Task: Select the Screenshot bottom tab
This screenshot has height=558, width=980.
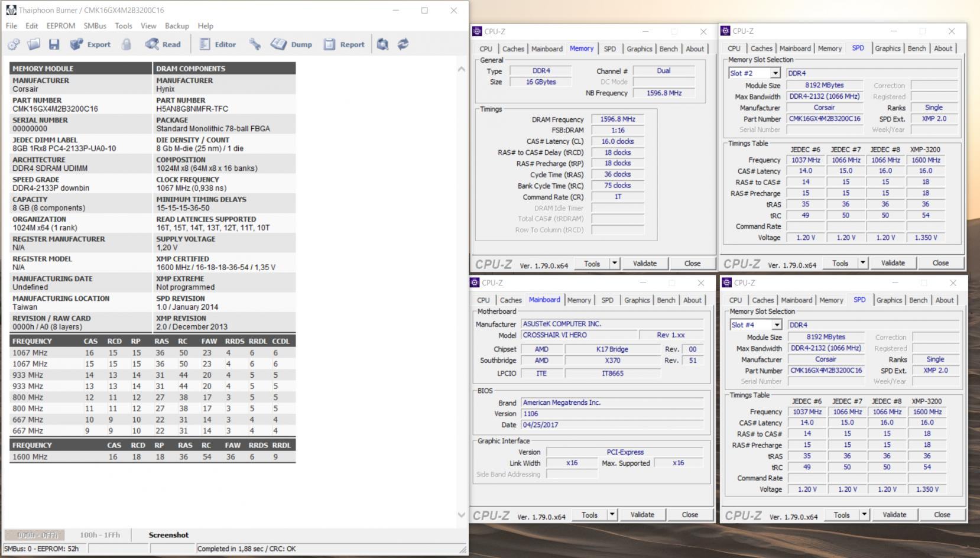Action: pos(168,535)
